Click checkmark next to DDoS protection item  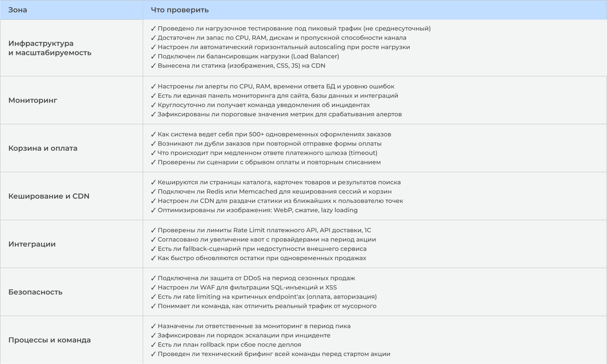tap(153, 278)
